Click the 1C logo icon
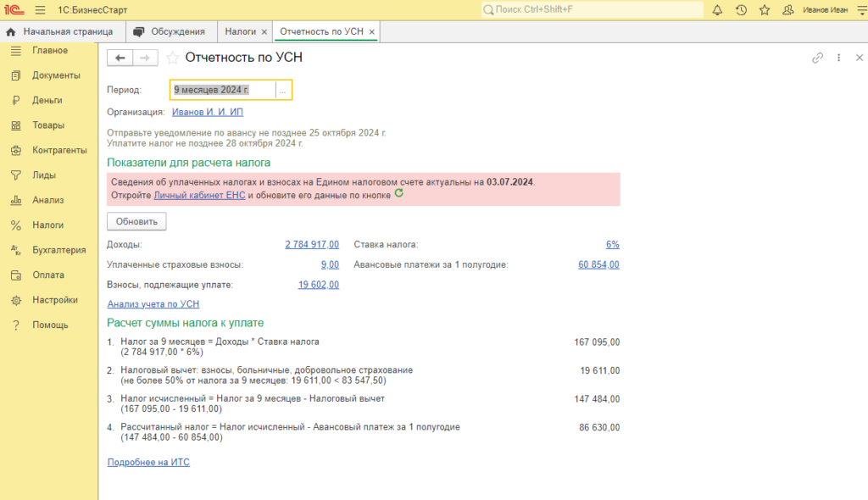The width and height of the screenshot is (868, 500). 14,10
